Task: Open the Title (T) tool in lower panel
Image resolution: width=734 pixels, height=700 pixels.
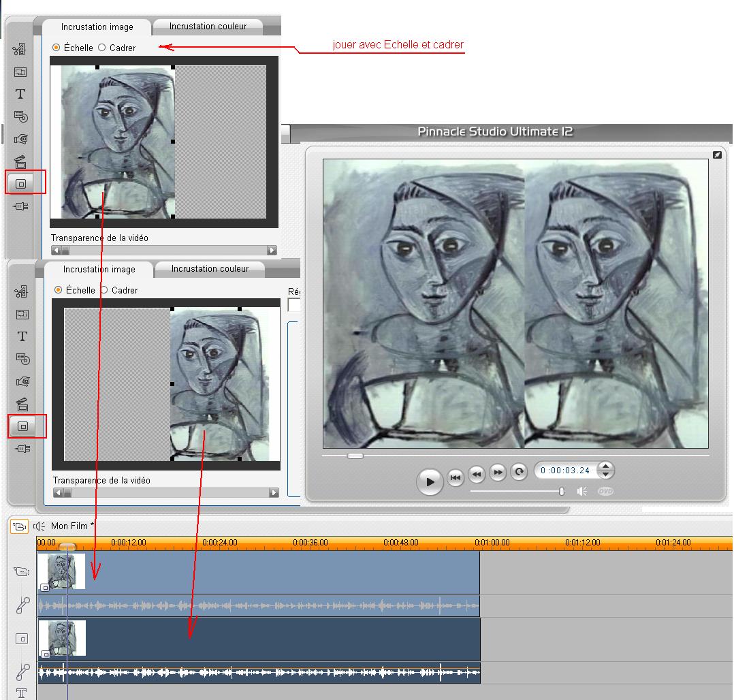Action: 22,336
